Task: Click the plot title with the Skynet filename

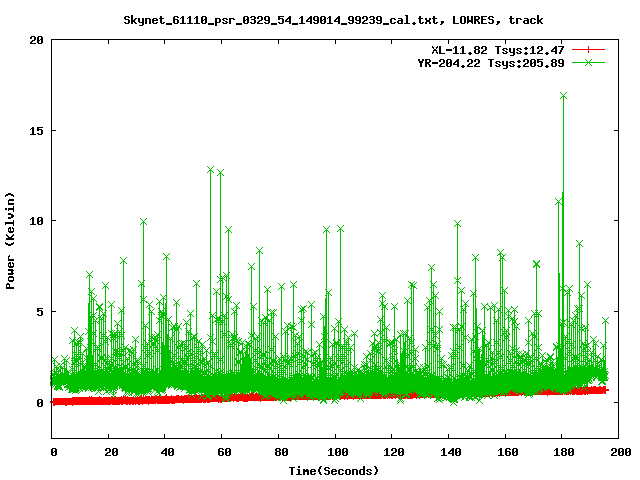Action: (x=334, y=19)
